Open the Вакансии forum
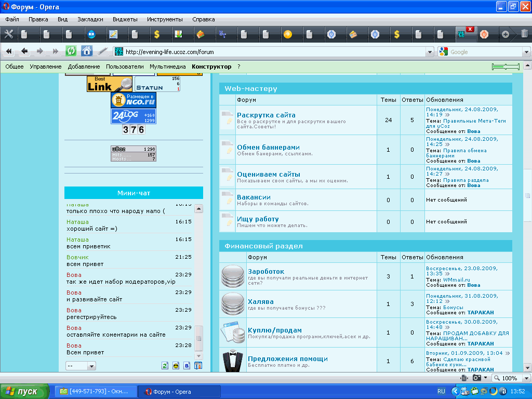Image resolution: width=532 pixels, height=399 pixels. 254,197
